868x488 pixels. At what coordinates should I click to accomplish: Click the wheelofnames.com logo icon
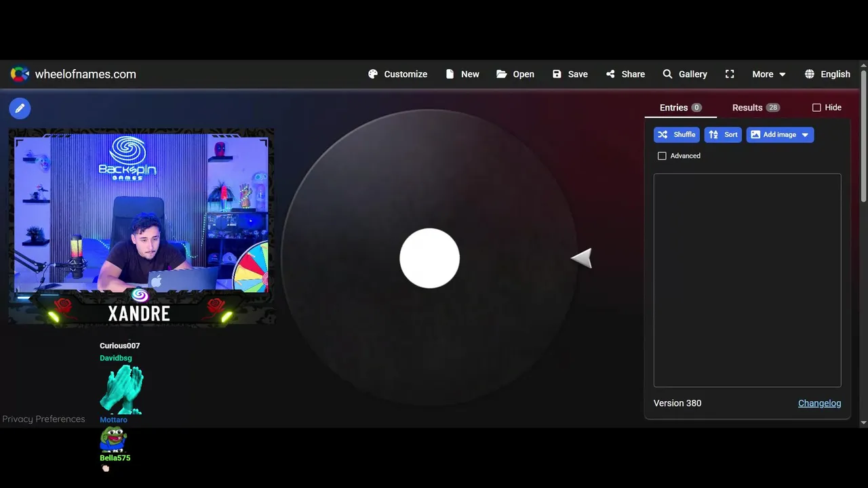tap(20, 75)
